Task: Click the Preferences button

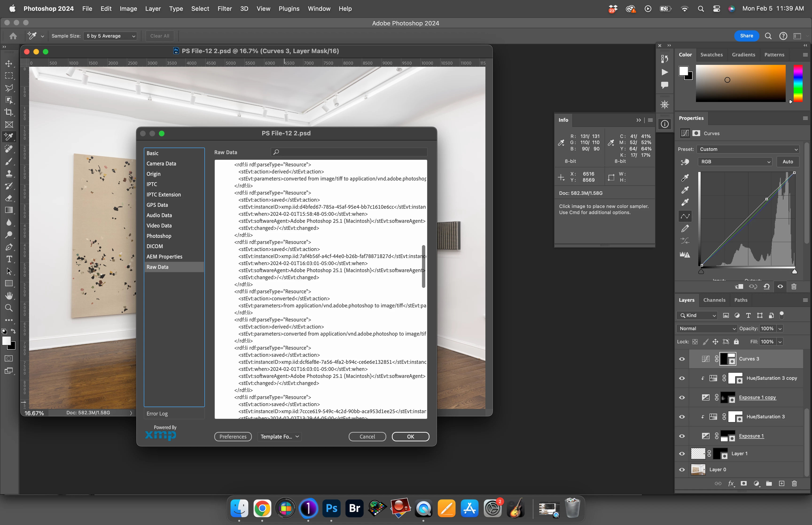Action: (x=233, y=436)
